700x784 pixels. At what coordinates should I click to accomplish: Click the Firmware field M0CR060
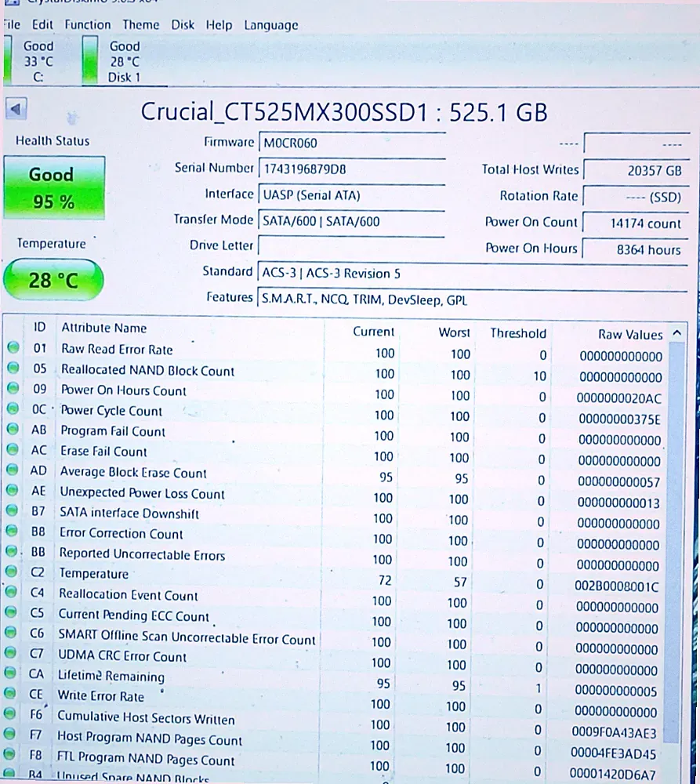tap(352, 143)
